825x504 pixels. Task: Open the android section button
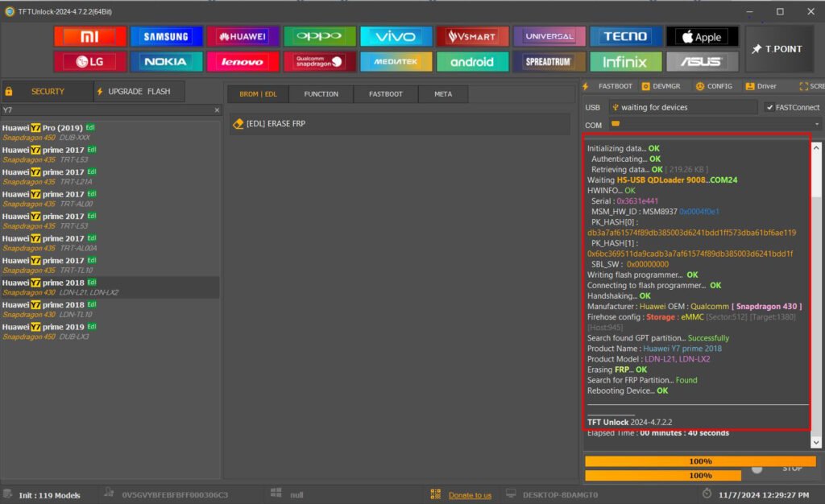click(472, 61)
